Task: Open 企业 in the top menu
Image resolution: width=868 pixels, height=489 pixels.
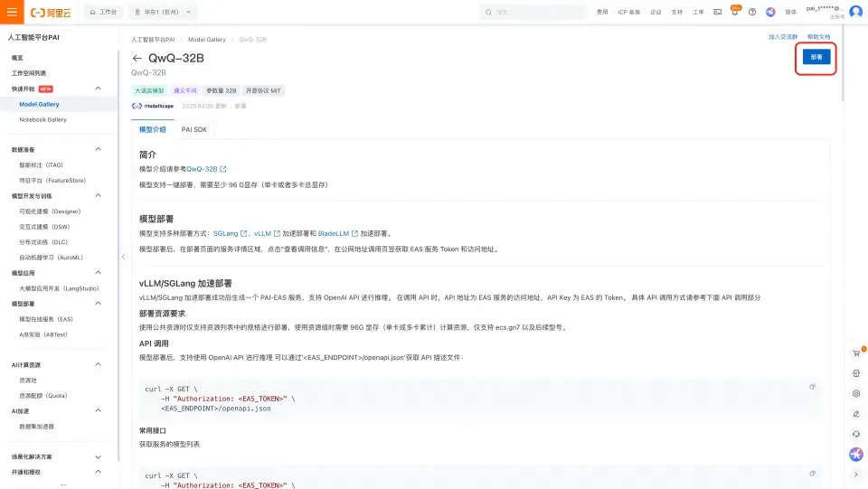Action: click(x=656, y=12)
